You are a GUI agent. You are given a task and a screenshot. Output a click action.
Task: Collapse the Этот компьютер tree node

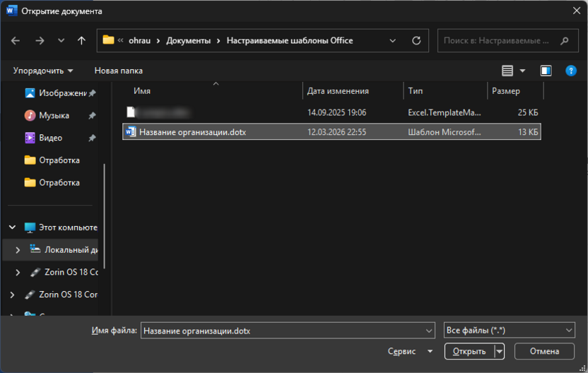(x=13, y=227)
